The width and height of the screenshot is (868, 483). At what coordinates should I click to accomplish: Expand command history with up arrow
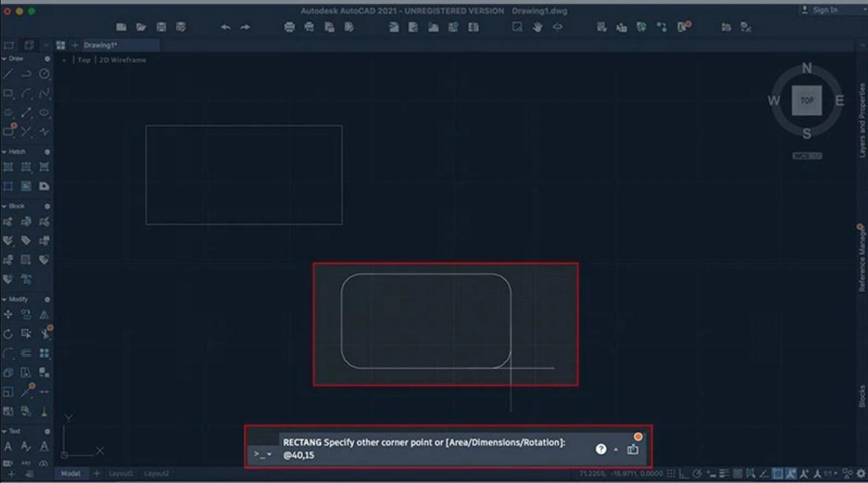(616, 450)
